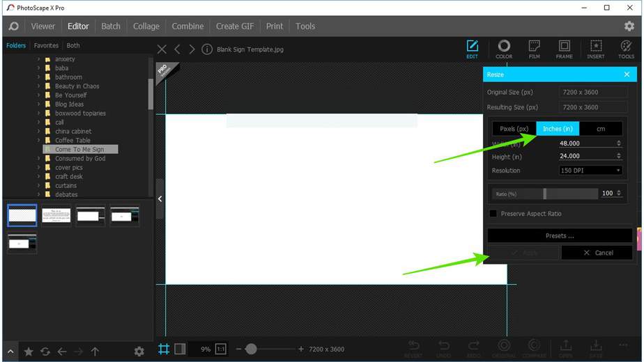Open the Tools icon in editor
The image size is (644, 362).
point(626,49)
